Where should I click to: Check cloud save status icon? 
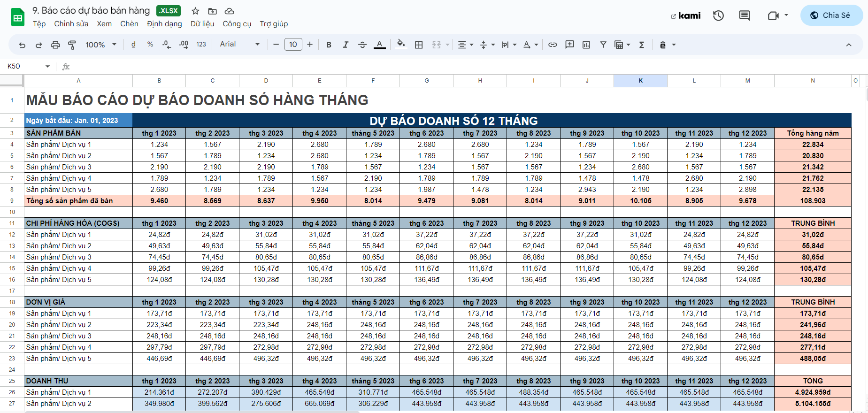pyautogui.click(x=230, y=11)
